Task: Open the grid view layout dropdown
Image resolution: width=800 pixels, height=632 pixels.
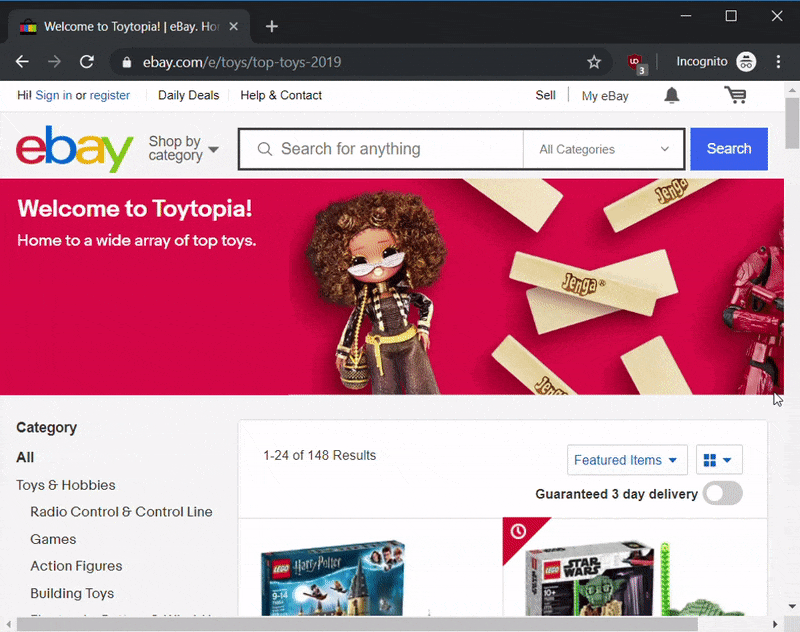Action: (717, 460)
